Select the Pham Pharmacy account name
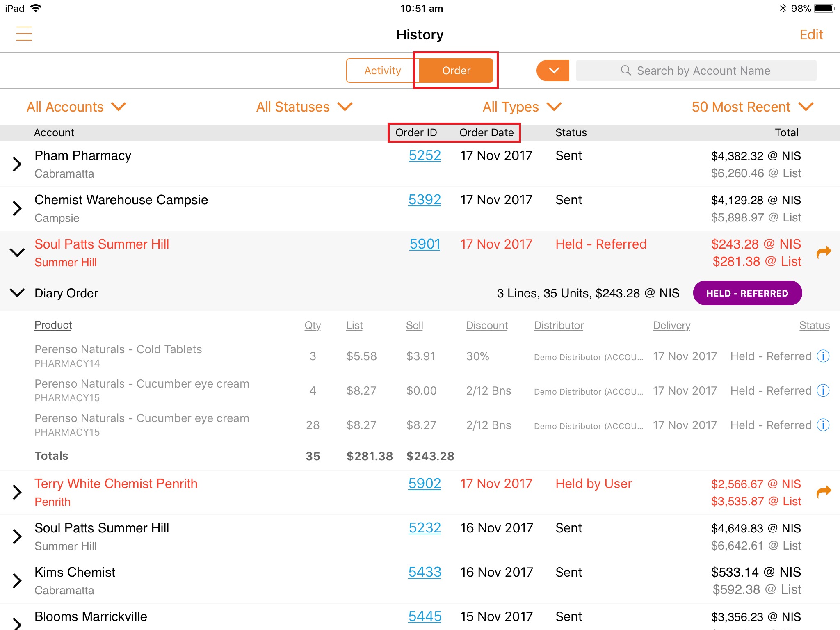The width and height of the screenshot is (840, 630). click(x=83, y=155)
